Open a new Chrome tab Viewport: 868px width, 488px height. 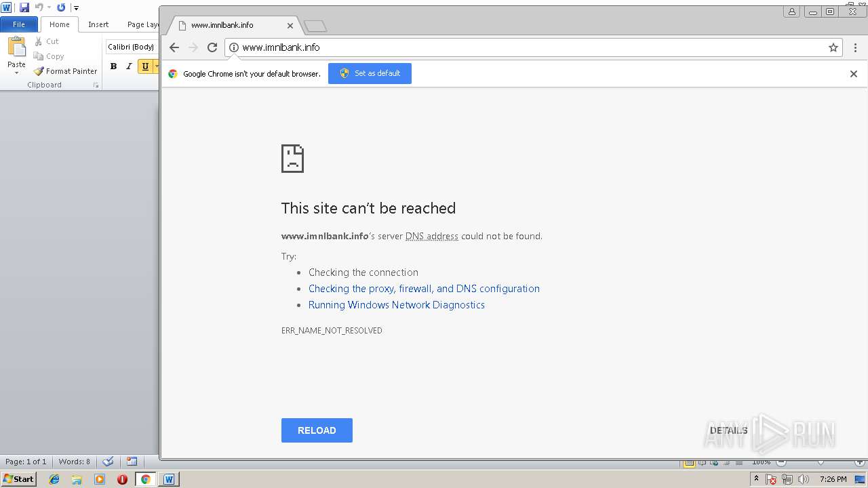(315, 26)
